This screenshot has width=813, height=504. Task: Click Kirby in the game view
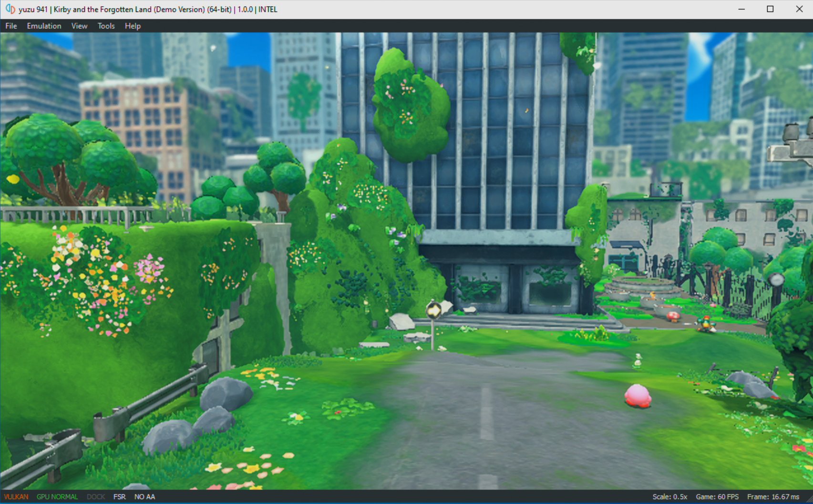638,396
